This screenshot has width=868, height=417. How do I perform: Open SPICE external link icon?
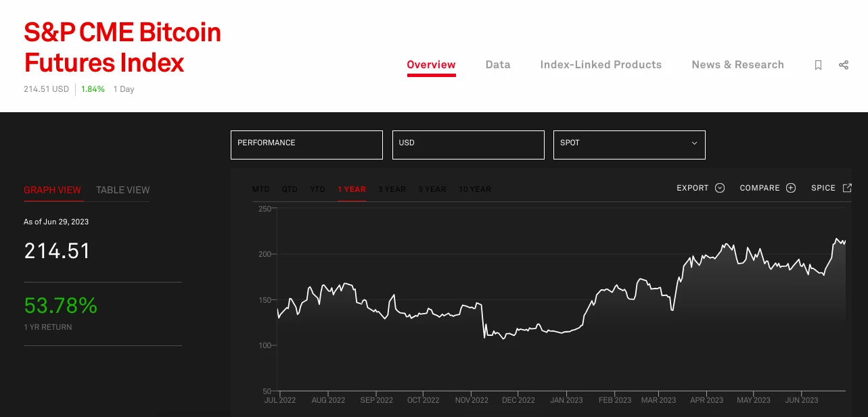(x=847, y=188)
